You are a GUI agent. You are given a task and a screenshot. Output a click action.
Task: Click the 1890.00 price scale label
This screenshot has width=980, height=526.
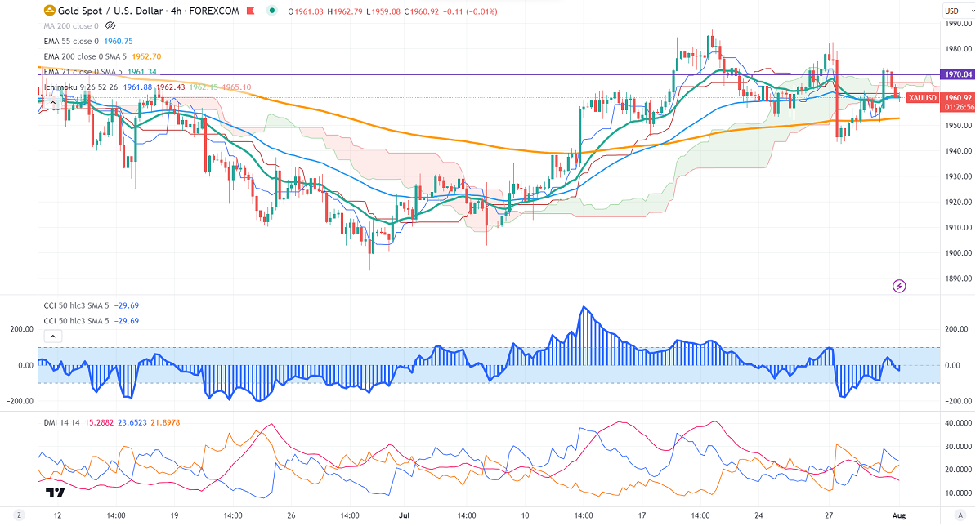(959, 279)
